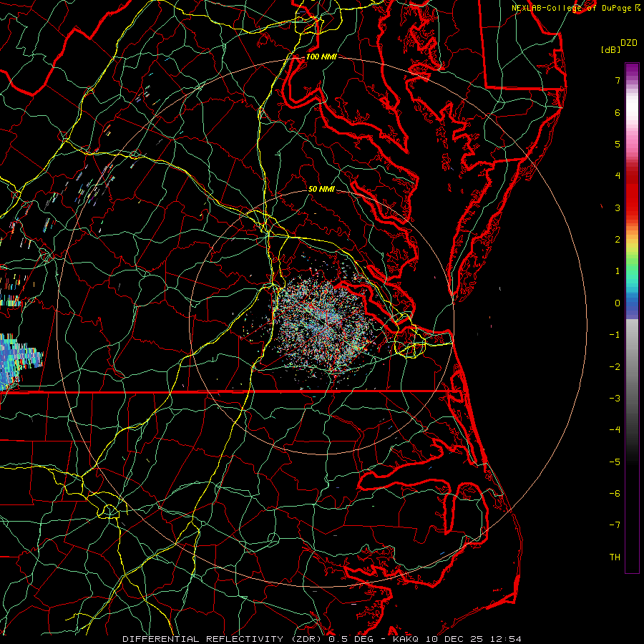Click the 50 NMI range ring label

[x=321, y=189]
